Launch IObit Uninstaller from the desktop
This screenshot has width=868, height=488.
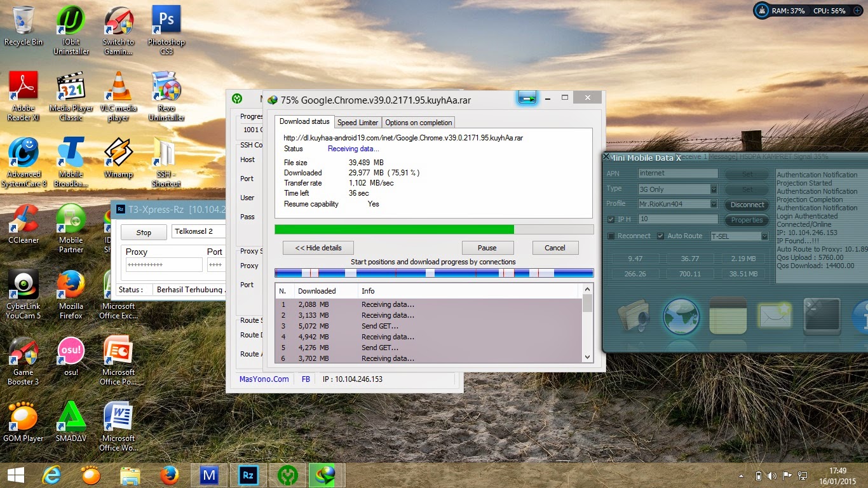pyautogui.click(x=71, y=30)
